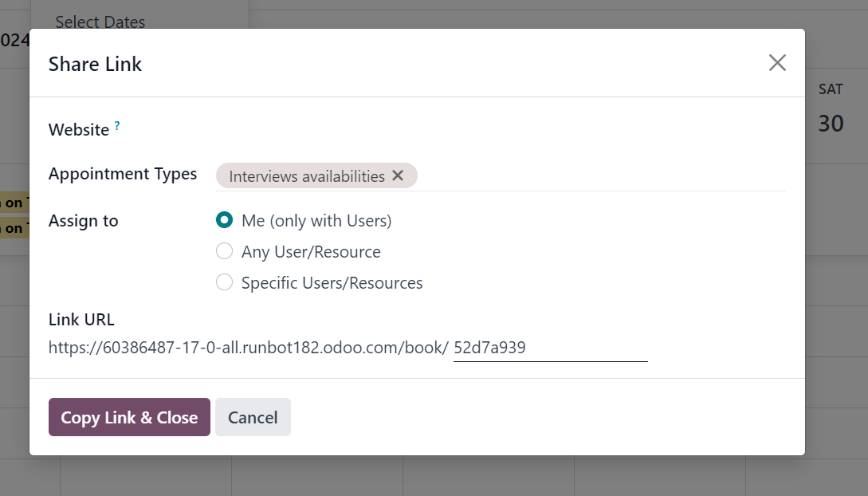
Task: Click the 'Website' field label
Action: (x=79, y=129)
